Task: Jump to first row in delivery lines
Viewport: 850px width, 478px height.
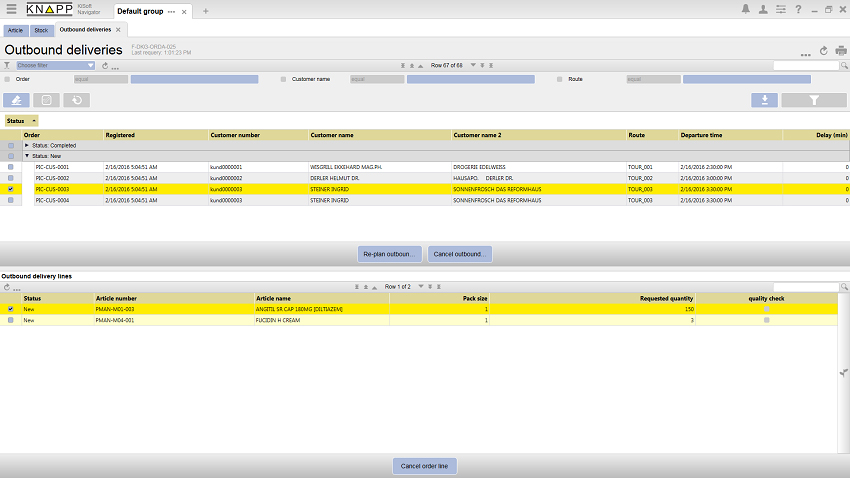Action: (x=357, y=287)
